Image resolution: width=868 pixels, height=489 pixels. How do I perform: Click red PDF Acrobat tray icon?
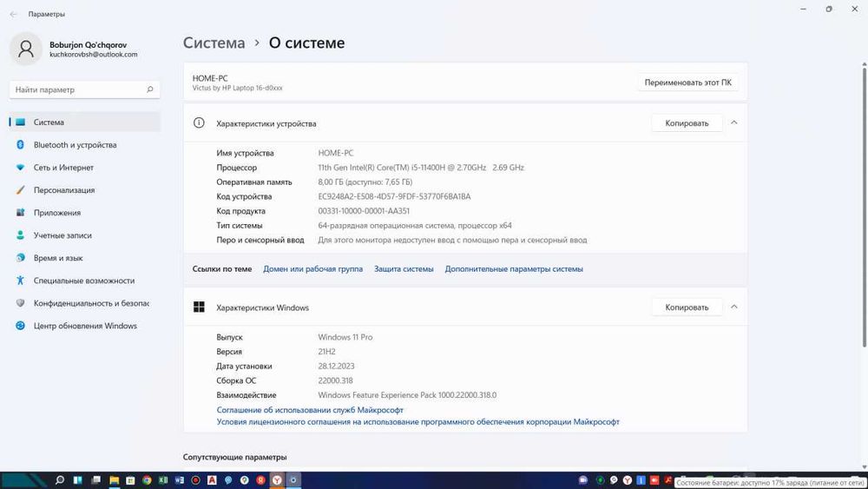click(668, 480)
